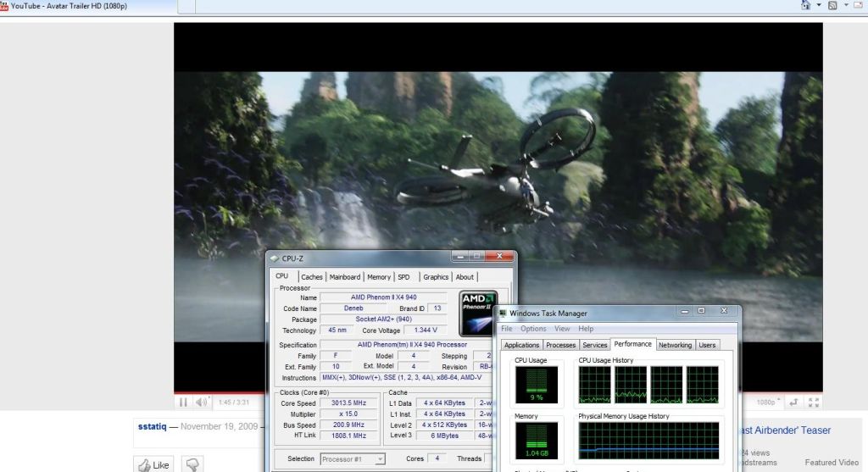Open the File menu in Task Manager
The height and width of the screenshot is (472, 868).
click(x=507, y=329)
